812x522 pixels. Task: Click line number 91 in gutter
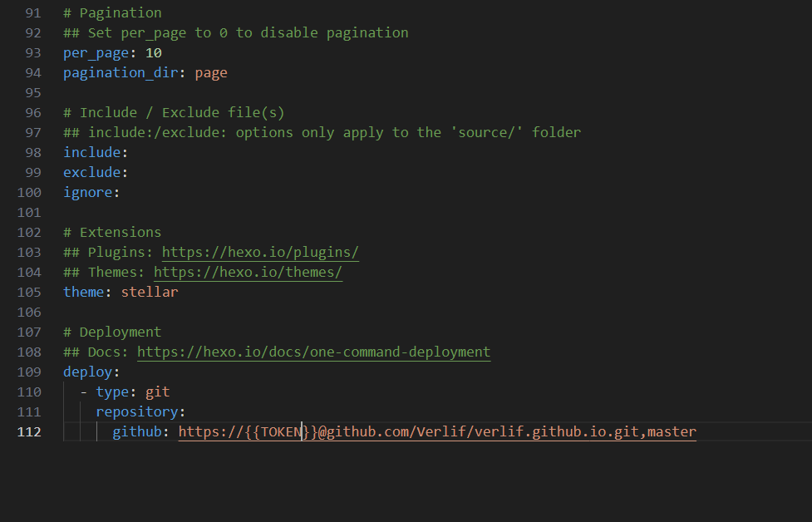pyautogui.click(x=32, y=12)
